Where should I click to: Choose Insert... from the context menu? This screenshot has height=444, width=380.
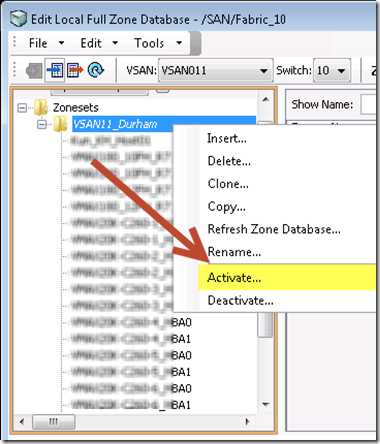coord(227,138)
